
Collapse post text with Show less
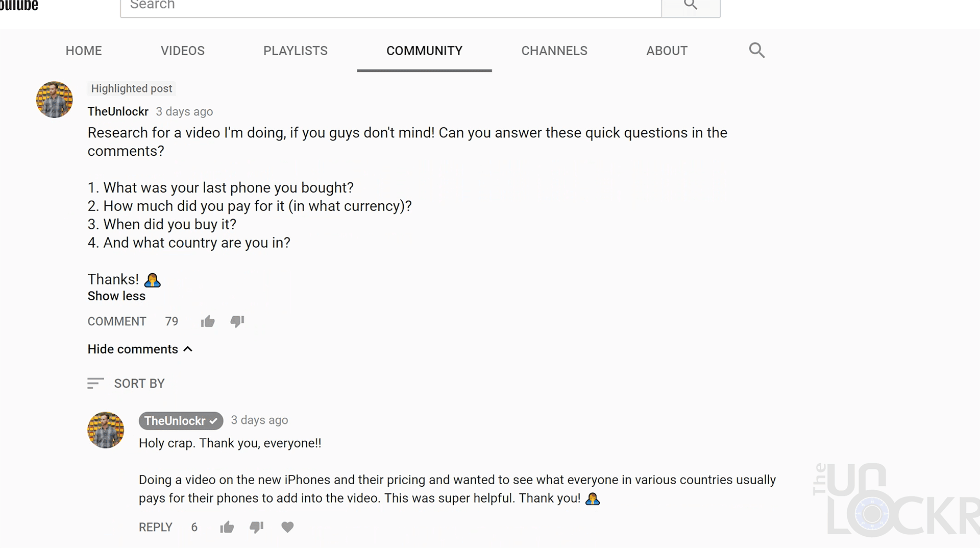point(116,296)
